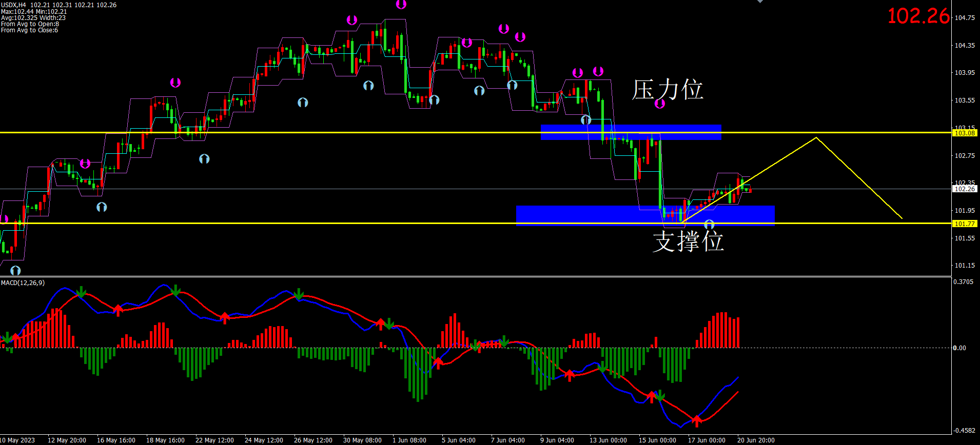Image resolution: width=980 pixels, height=445 pixels.
Task: Click the large red 102.26 price display
Action: pyautogui.click(x=918, y=16)
